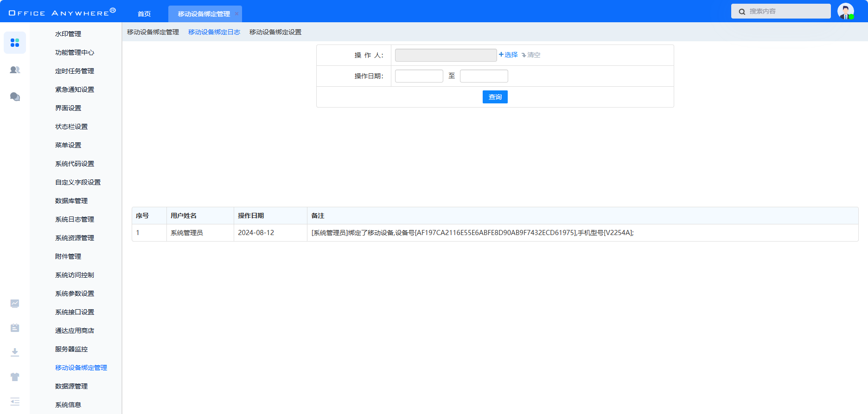868x414 pixels.
Task: Open 系统日志管理 in the side menu
Action: click(74, 219)
